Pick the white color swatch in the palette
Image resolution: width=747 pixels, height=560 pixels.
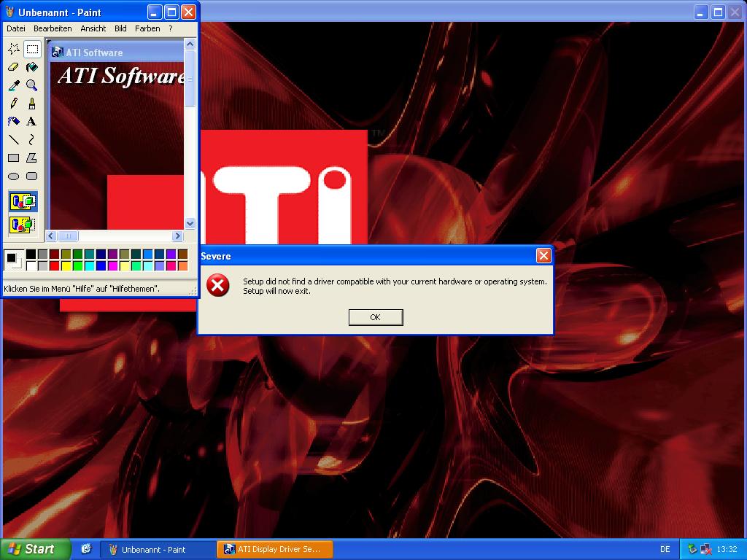click(31, 265)
